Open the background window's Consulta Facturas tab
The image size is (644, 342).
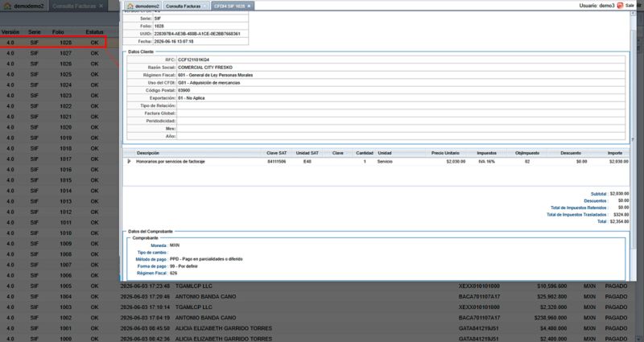click(x=78, y=6)
